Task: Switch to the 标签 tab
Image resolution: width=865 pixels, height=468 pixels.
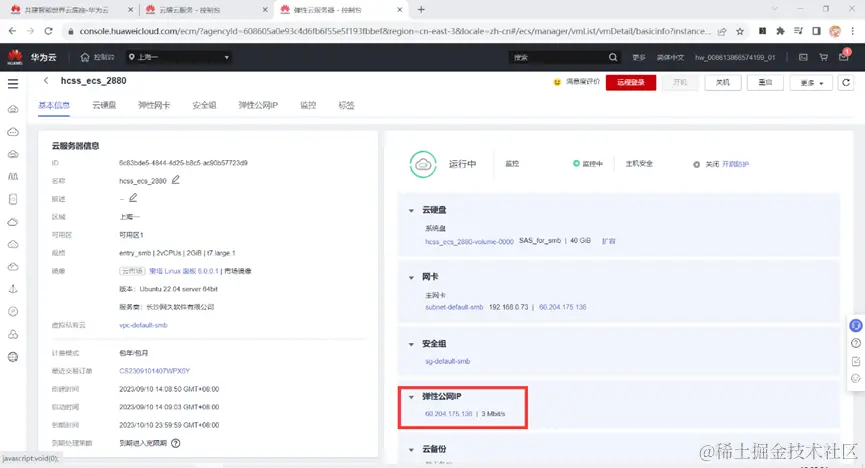Action: click(346, 105)
